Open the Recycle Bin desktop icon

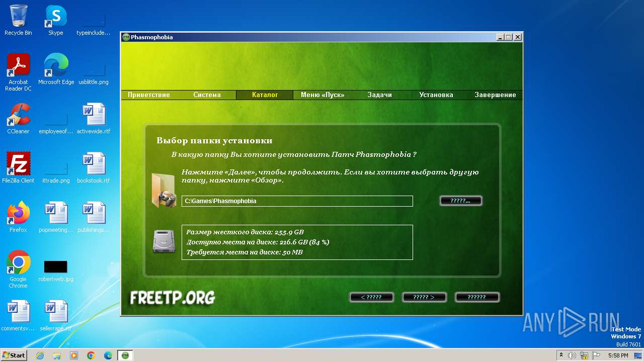(18, 20)
